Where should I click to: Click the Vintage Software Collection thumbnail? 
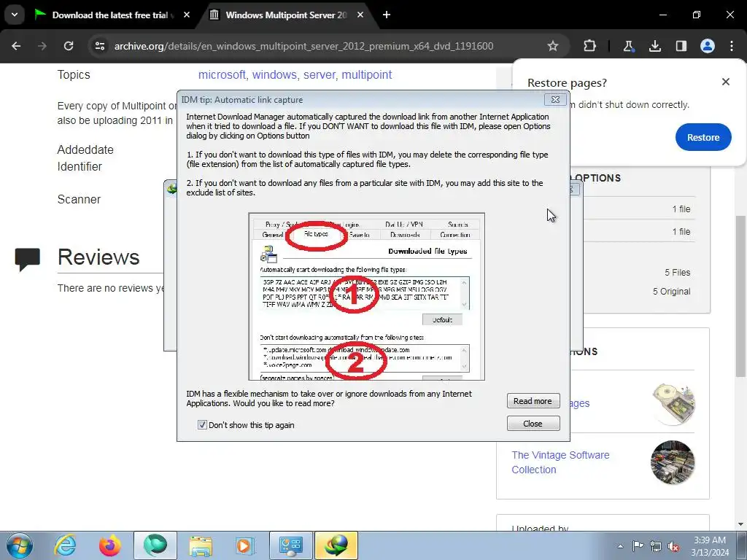coord(673,462)
